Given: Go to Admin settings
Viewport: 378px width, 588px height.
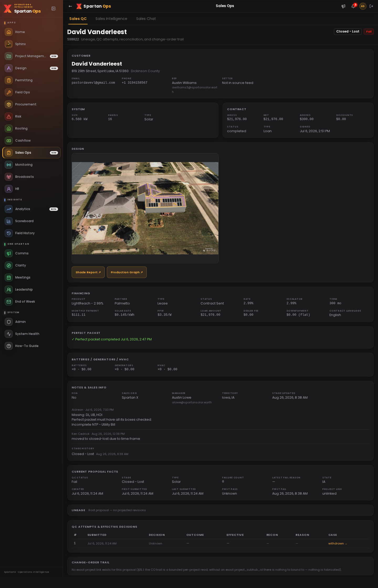Looking at the screenshot, I should (x=31, y=322).
